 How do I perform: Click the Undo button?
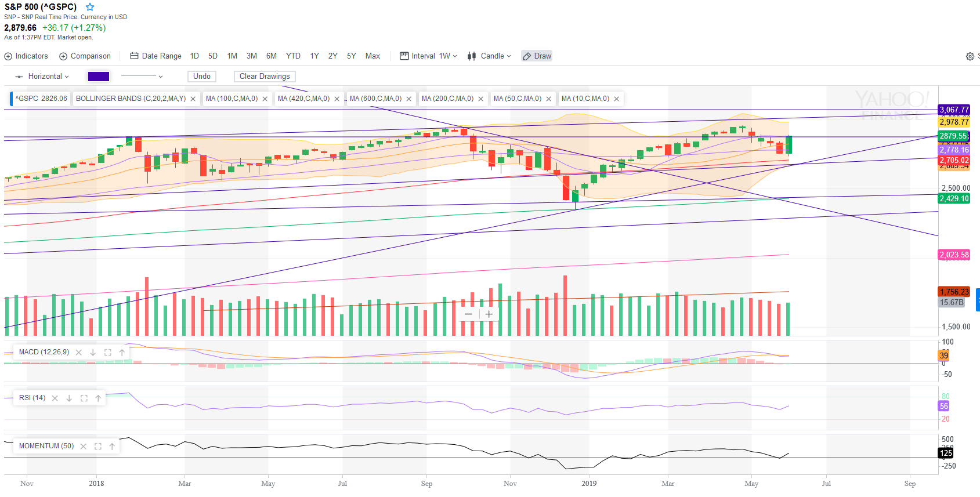click(x=201, y=77)
